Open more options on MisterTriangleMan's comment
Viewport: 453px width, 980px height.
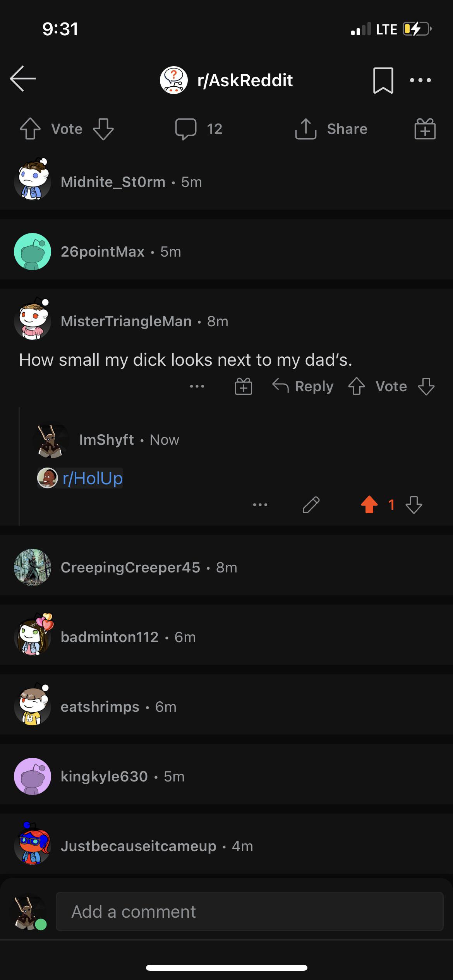tap(197, 386)
